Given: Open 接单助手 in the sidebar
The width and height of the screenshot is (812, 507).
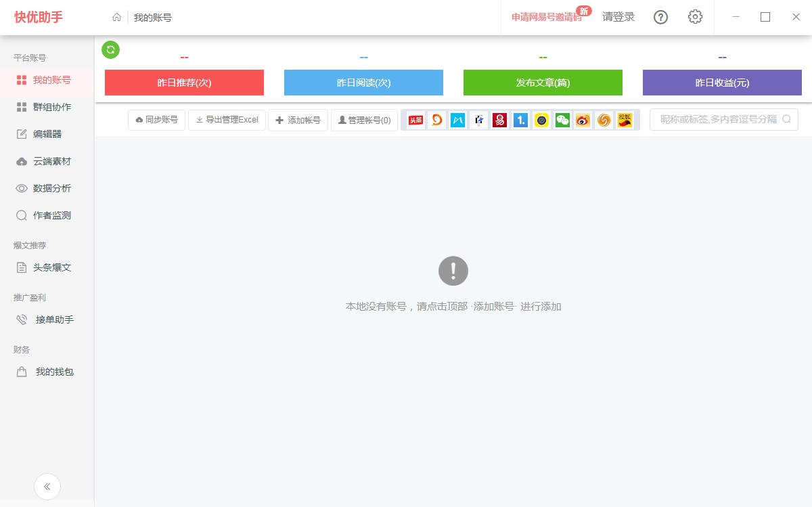Looking at the screenshot, I should coord(47,319).
